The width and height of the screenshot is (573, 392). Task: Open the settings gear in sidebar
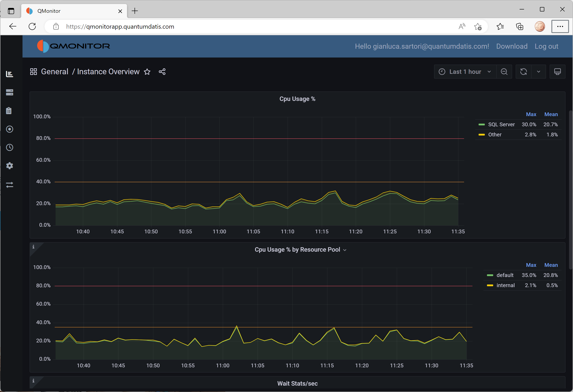(x=9, y=166)
